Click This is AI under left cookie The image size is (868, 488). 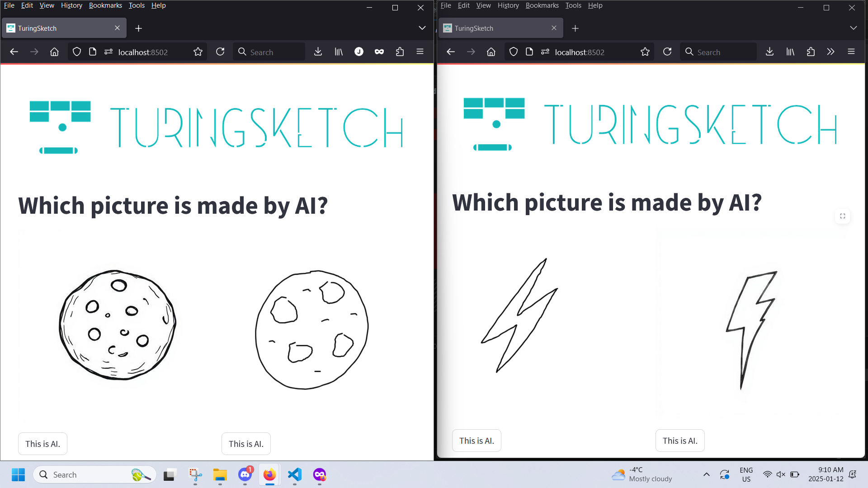42,444
